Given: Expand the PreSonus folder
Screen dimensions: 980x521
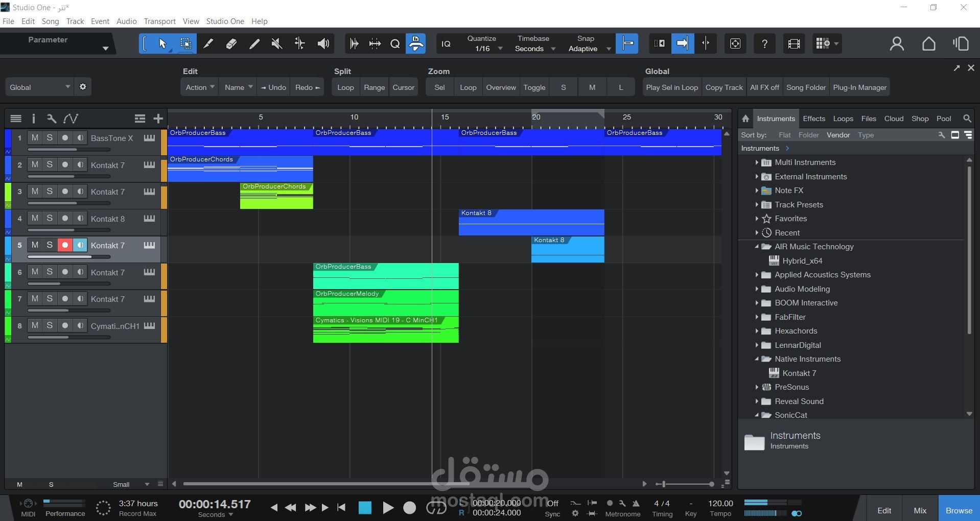Looking at the screenshot, I should coord(757,387).
